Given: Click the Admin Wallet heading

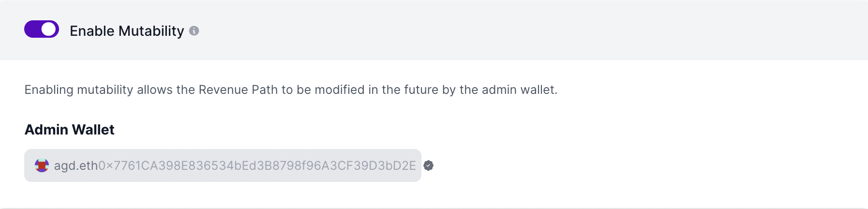Looking at the screenshot, I should click(69, 130).
